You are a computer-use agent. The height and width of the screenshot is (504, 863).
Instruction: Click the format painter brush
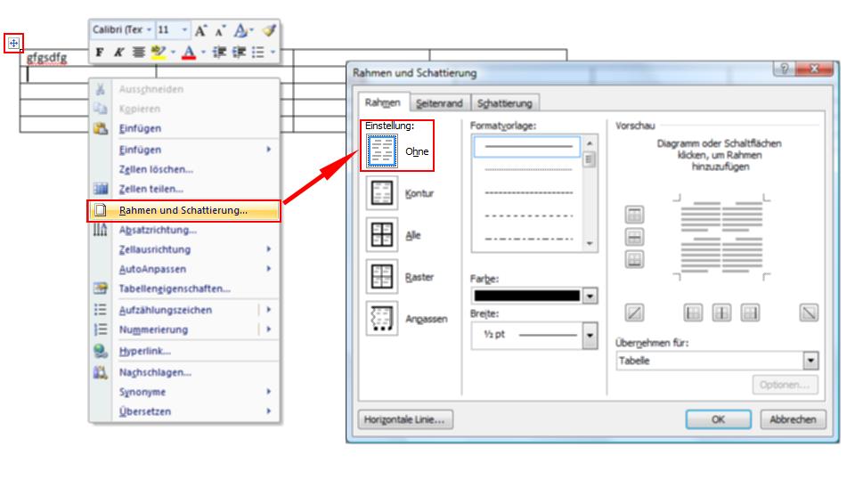pyautogui.click(x=269, y=30)
